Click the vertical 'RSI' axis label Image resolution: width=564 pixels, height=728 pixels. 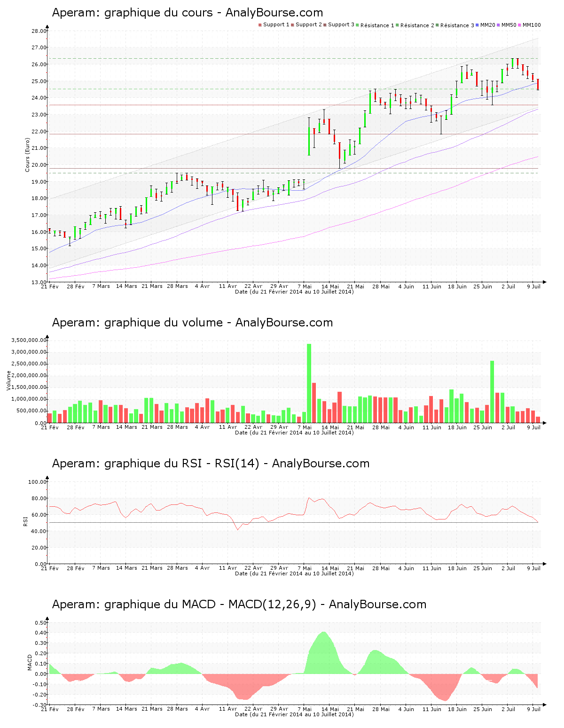(25, 521)
